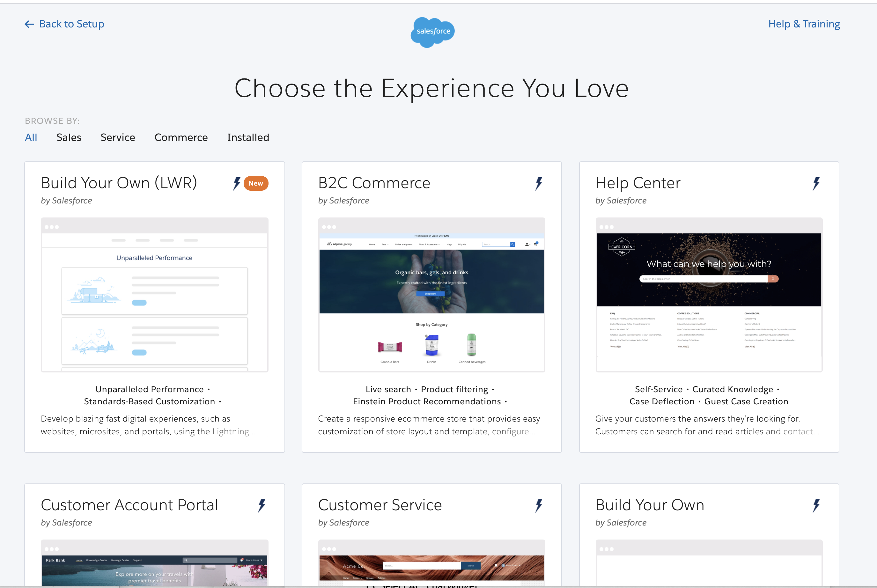Viewport: 877px width, 588px height.
Task: Open the B2C Commerce template title
Action: coord(374,183)
